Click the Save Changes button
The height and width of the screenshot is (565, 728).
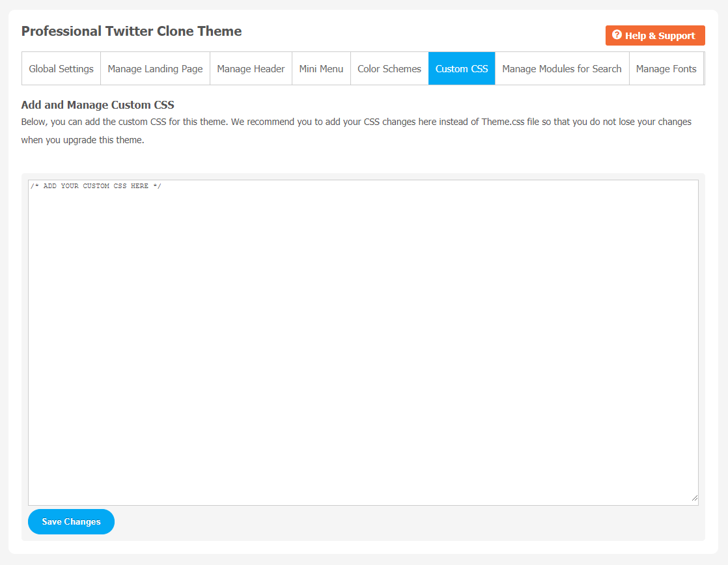(71, 522)
